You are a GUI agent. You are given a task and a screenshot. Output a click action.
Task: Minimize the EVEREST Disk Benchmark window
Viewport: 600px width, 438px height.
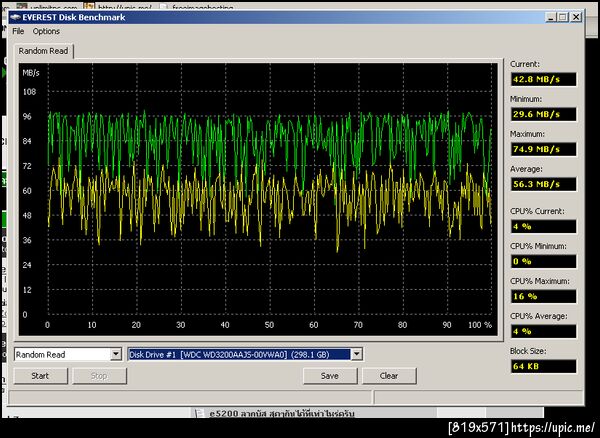[x=550, y=17]
